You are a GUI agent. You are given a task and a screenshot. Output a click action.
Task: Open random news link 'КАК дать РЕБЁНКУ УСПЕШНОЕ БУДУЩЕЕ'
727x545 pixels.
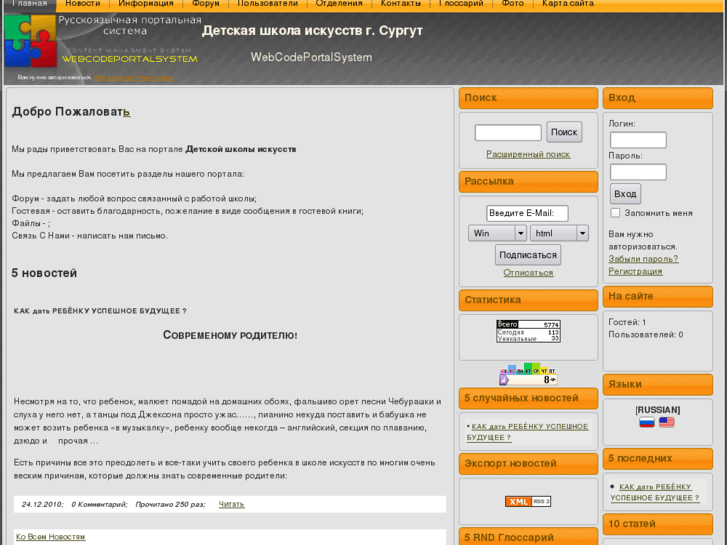pos(528,432)
